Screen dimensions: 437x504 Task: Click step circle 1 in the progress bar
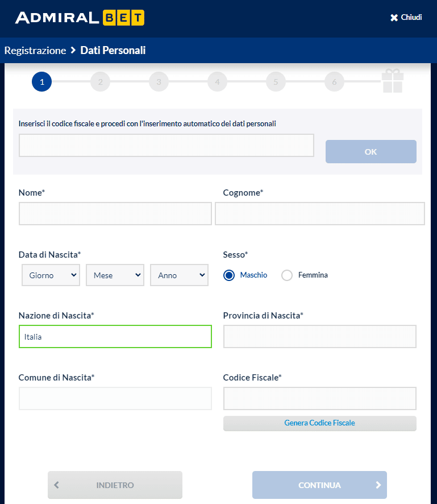coord(41,81)
